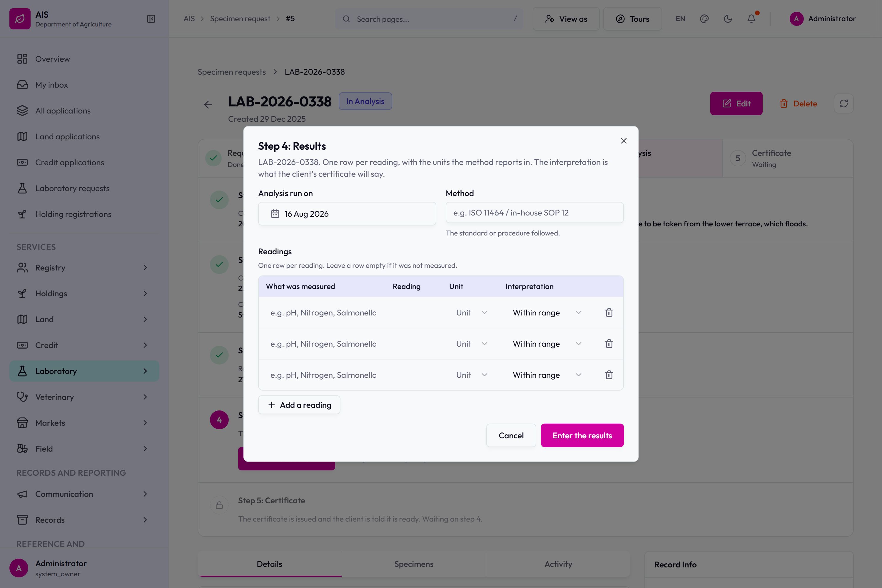Expand the Registry sidebar section
Image resolution: width=882 pixels, height=588 pixels.
tap(84, 267)
